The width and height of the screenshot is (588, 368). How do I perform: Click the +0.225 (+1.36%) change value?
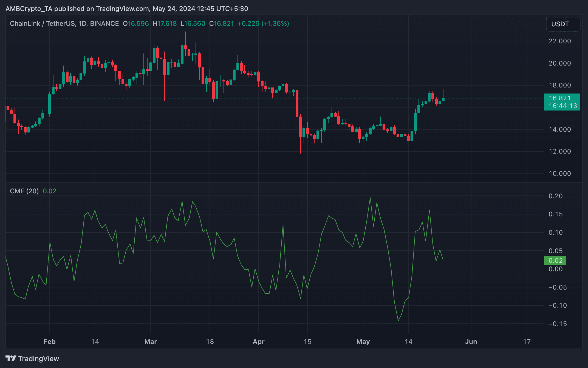(x=263, y=24)
